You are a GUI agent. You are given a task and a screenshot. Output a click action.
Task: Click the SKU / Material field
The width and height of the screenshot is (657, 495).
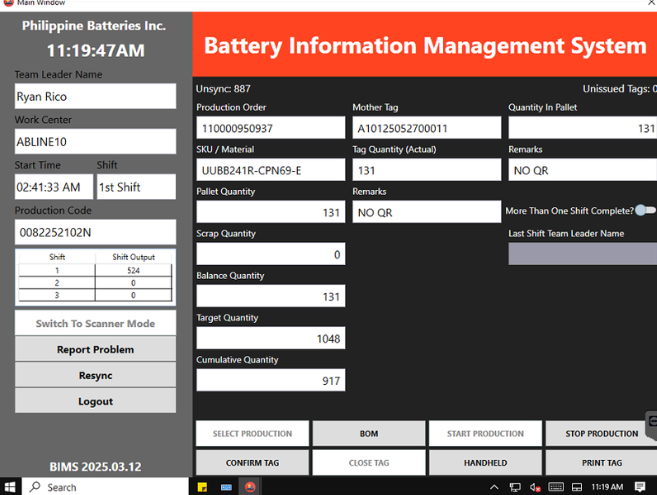(271, 170)
